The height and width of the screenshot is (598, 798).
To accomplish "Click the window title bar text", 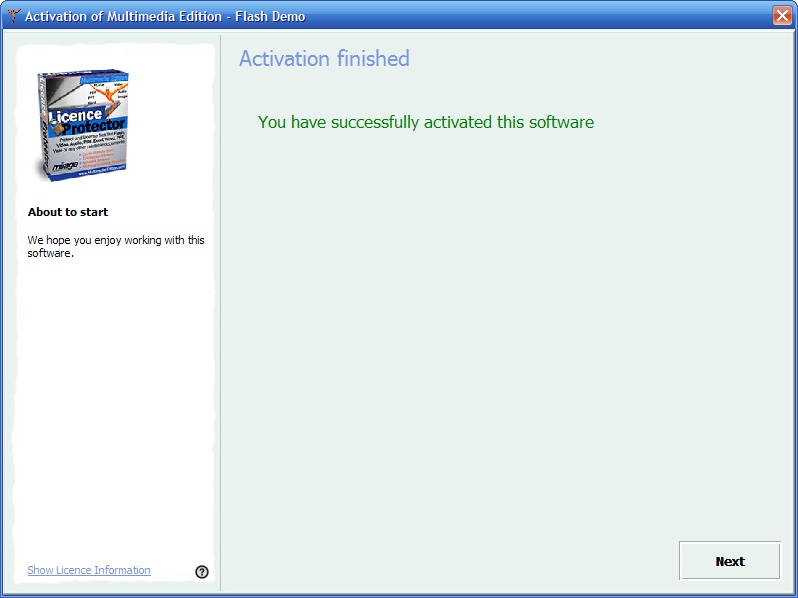I will click(165, 16).
